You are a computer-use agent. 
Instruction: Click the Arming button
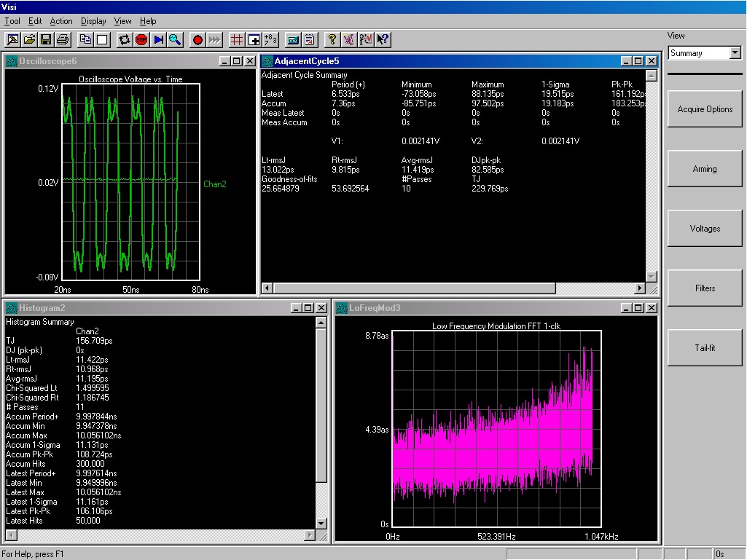[705, 168]
